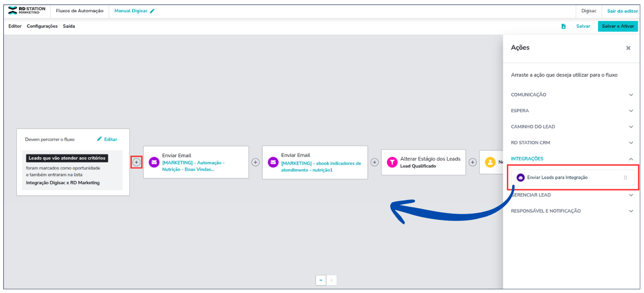This screenshot has width=644, height=293.
Task: Click the Sair do editor link
Action: point(622,11)
